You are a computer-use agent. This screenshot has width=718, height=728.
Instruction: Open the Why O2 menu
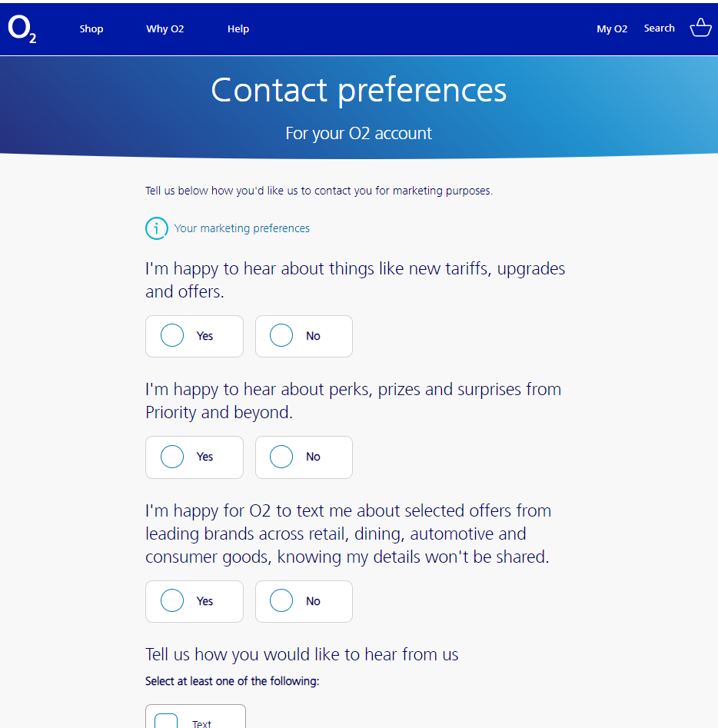coord(165,28)
